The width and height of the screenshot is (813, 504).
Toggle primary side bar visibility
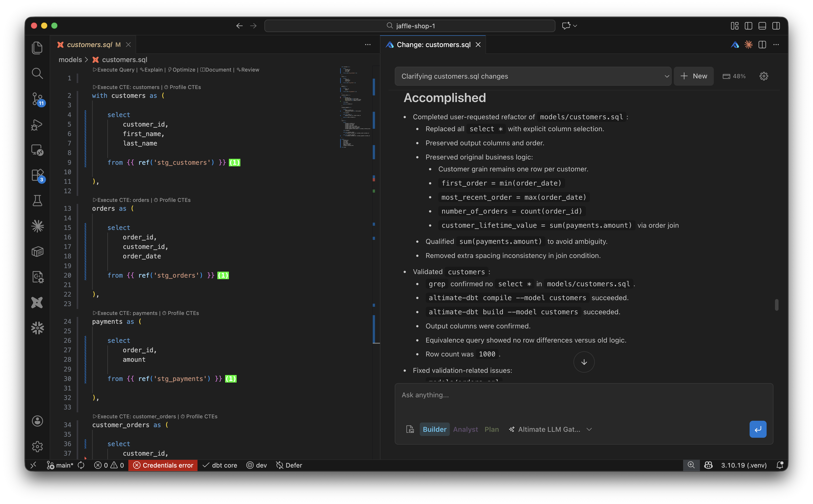click(748, 26)
